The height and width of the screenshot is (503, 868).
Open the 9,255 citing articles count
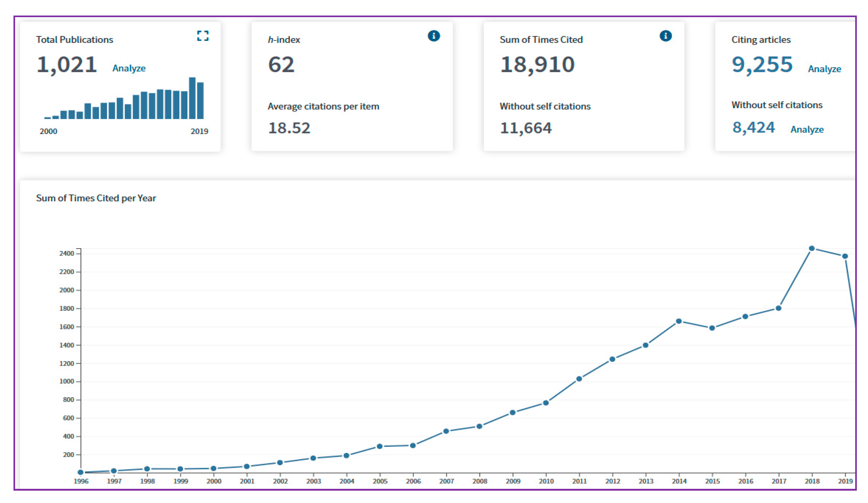[762, 65]
